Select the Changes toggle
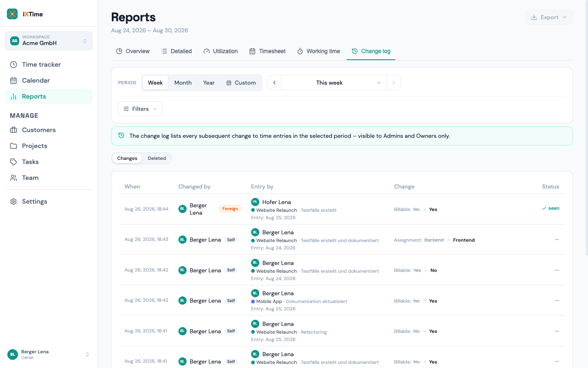 [x=127, y=158]
